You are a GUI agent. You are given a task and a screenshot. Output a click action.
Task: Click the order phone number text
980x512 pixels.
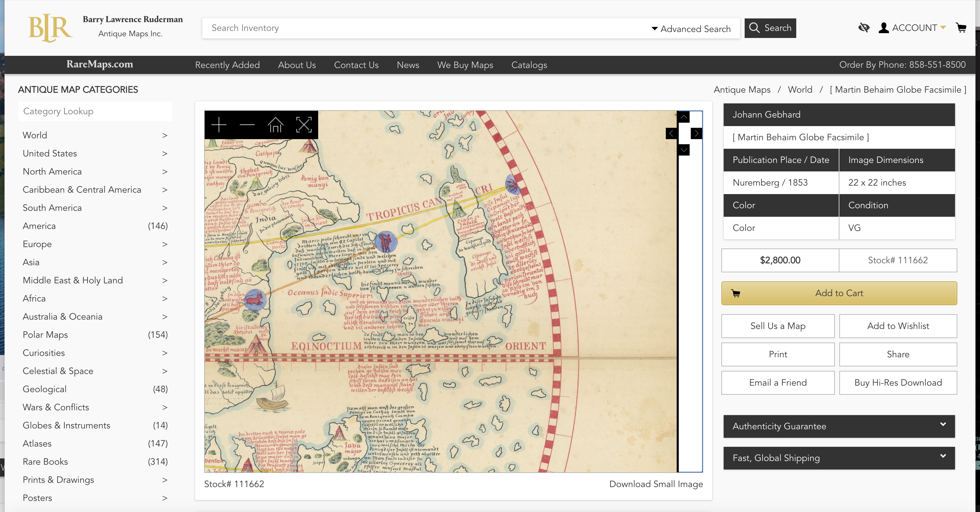902,65
